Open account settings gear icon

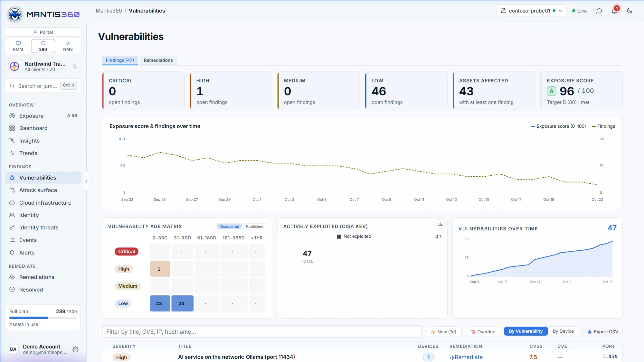(75, 349)
